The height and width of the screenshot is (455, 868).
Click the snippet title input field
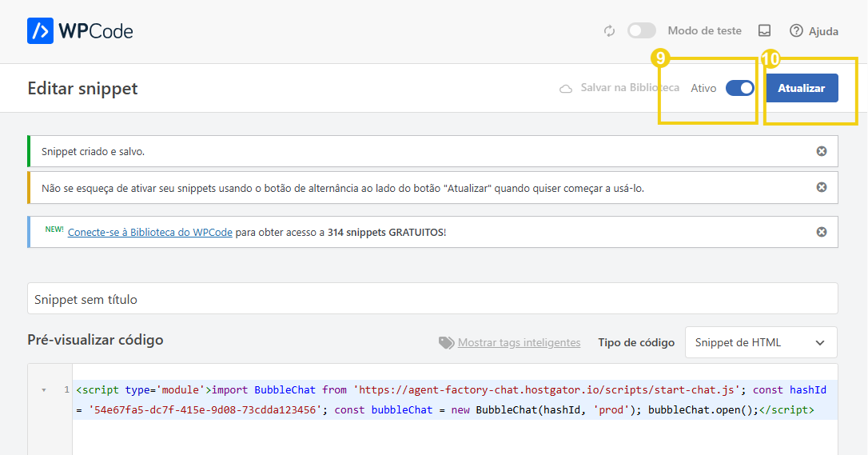point(432,299)
